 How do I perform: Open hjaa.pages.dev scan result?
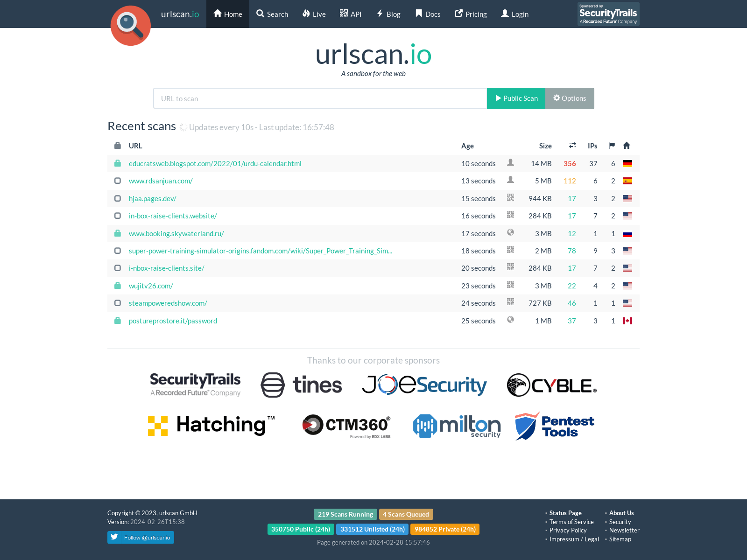tap(153, 199)
